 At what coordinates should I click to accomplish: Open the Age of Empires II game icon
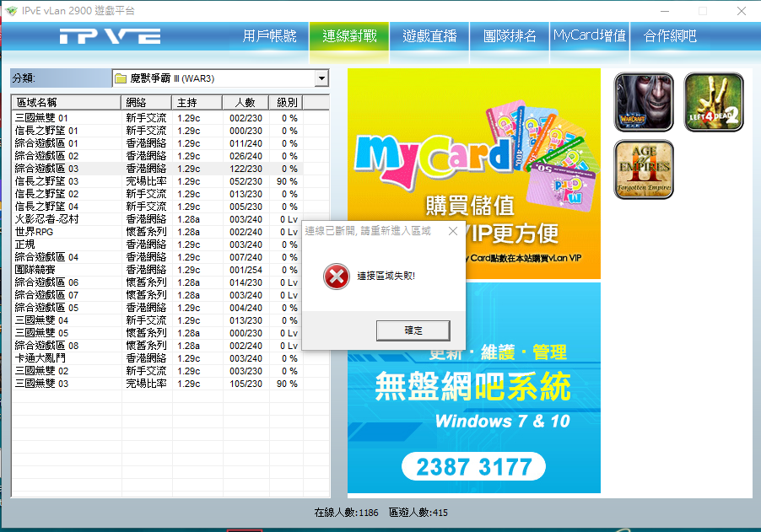point(644,169)
